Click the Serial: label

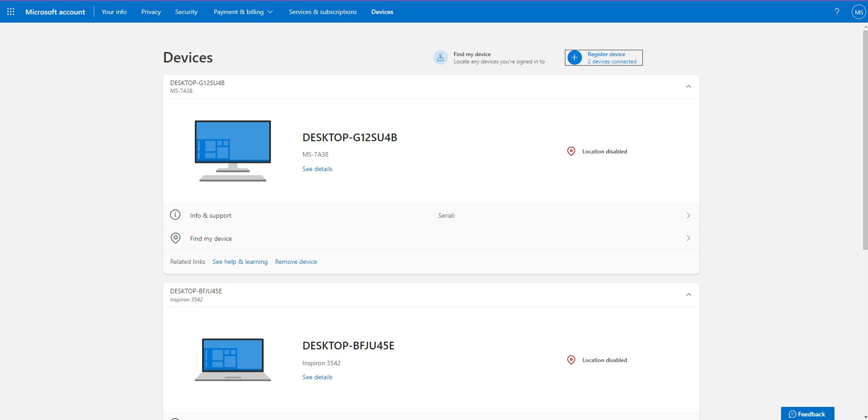(x=446, y=215)
